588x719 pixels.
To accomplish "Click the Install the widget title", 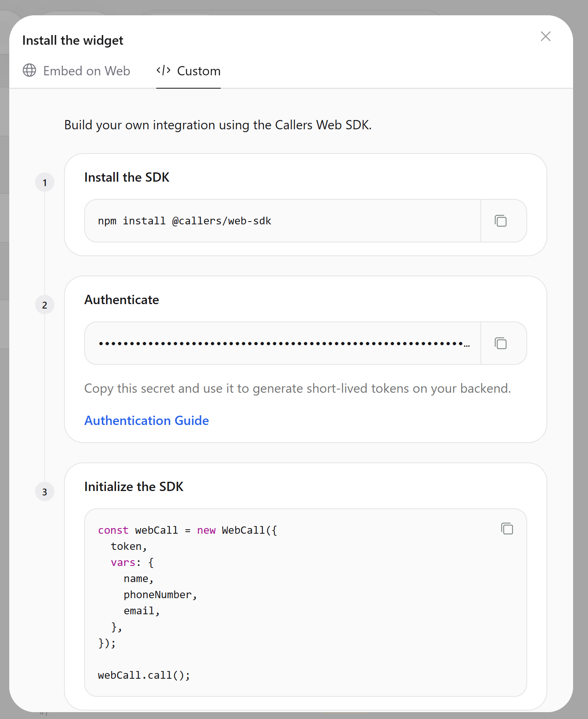I will tap(73, 40).
